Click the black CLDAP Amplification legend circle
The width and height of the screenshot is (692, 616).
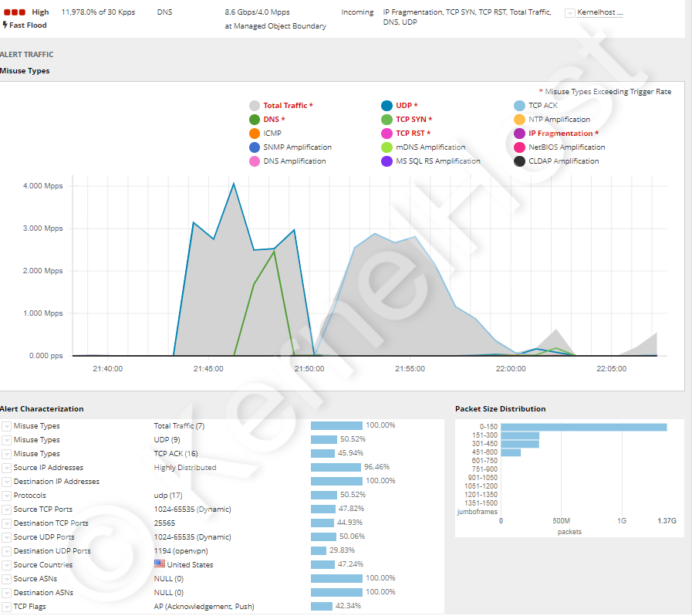(520, 161)
